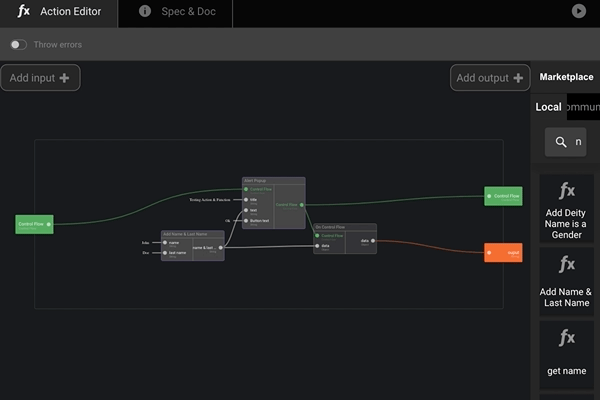
Task: Click the Add output button
Action: 490,78
